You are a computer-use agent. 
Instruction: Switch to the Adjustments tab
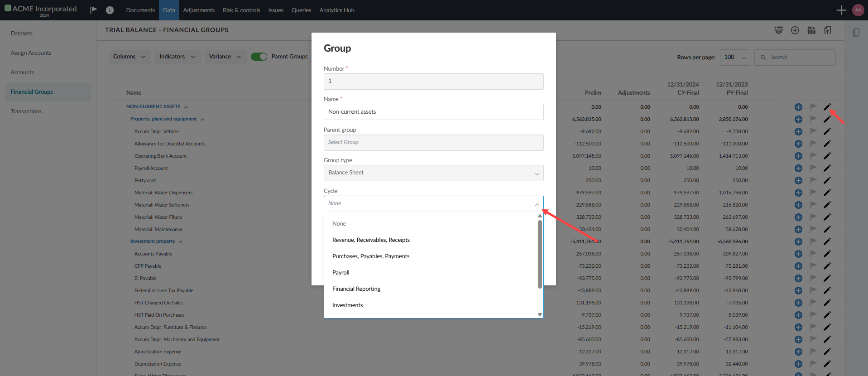[x=199, y=10]
